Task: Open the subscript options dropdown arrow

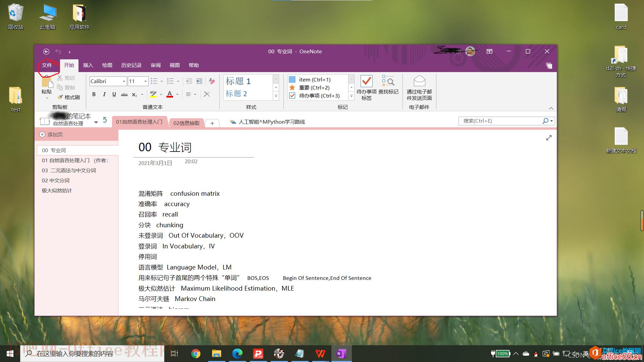Action: (x=142, y=95)
